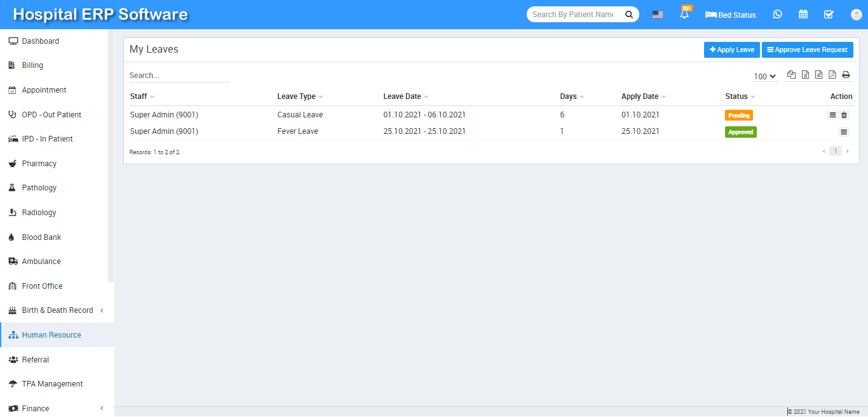The width and height of the screenshot is (868, 417).
Task: Open the records-per-page 100 dropdown
Action: 765,76
